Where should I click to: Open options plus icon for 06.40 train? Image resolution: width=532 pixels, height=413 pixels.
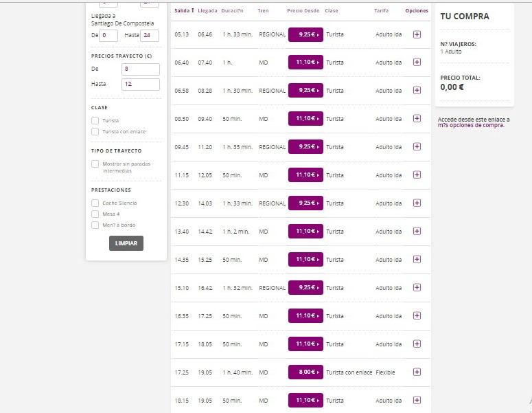[417, 62]
